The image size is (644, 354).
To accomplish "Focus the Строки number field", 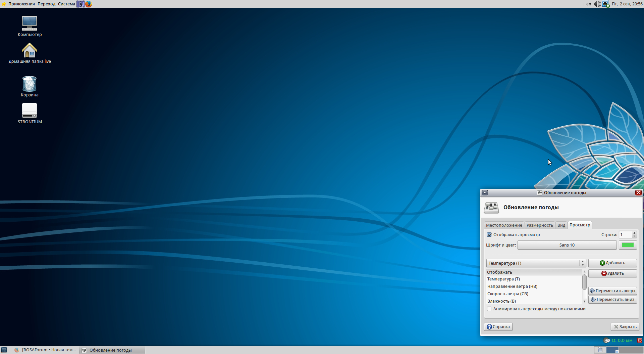I will click(626, 234).
